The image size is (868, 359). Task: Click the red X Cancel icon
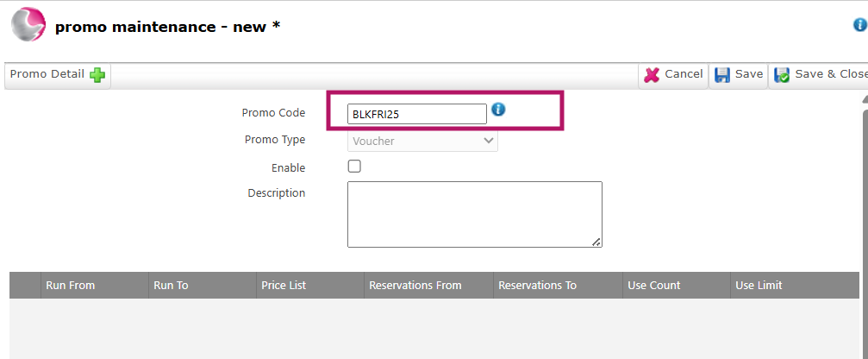coord(653,75)
